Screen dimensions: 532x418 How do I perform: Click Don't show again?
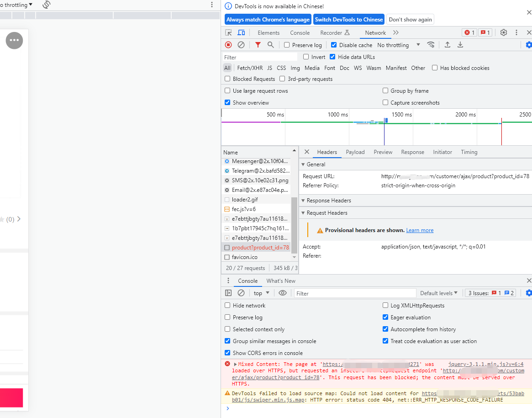pos(410,19)
